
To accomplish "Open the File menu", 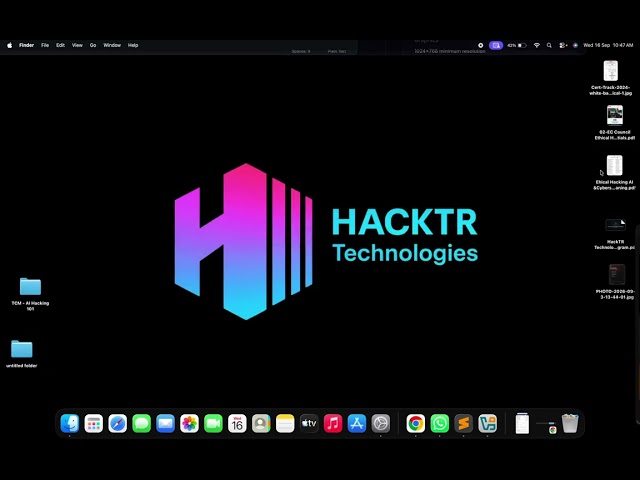I will point(45,45).
